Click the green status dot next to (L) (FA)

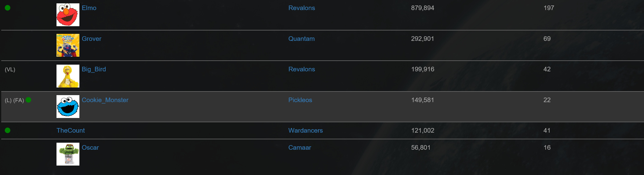coord(28,100)
